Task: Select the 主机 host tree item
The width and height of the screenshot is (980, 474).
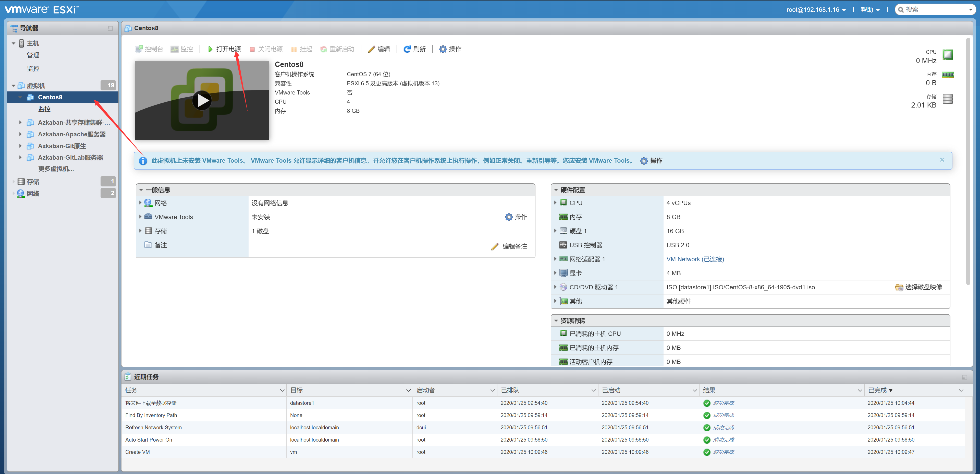Action: pyautogui.click(x=33, y=43)
